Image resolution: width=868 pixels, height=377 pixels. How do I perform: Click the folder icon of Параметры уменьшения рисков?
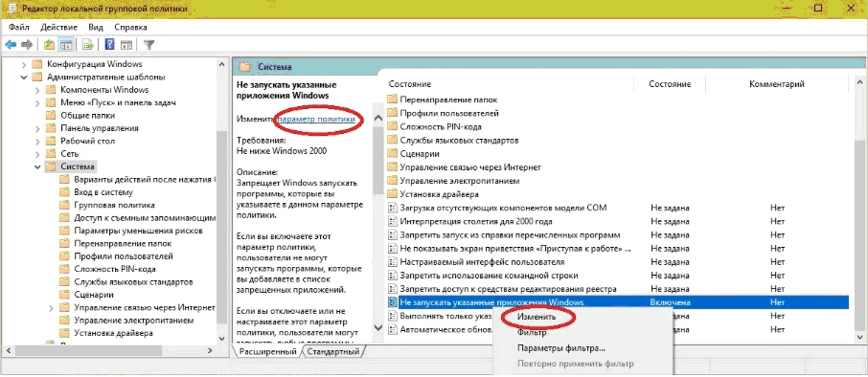64,231
